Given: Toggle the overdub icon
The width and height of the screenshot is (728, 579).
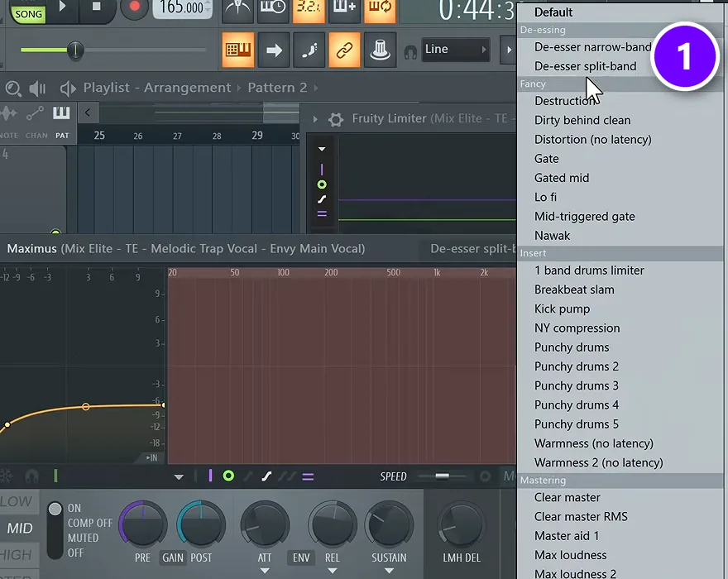Looking at the screenshot, I should tap(344, 9).
